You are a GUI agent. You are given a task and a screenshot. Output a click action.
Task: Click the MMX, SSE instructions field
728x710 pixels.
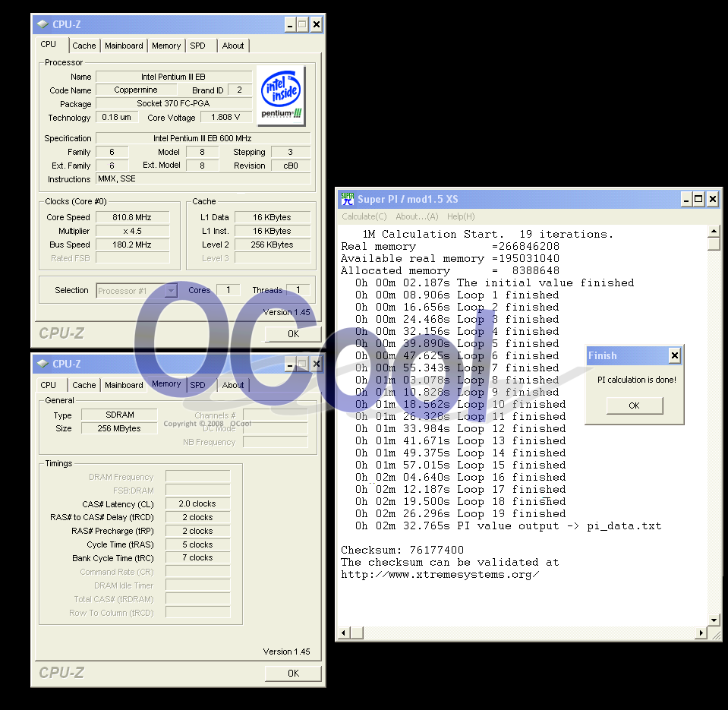click(x=203, y=178)
